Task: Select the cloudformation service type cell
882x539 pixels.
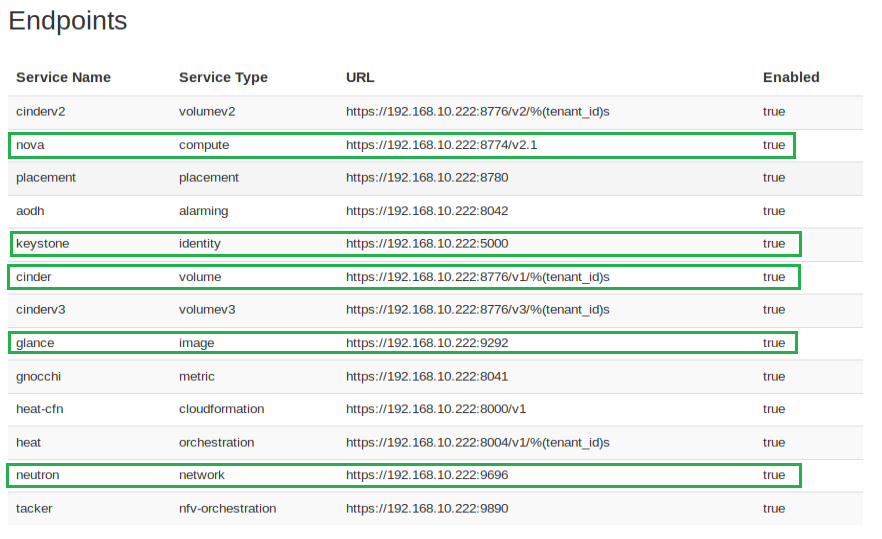Action: point(221,409)
